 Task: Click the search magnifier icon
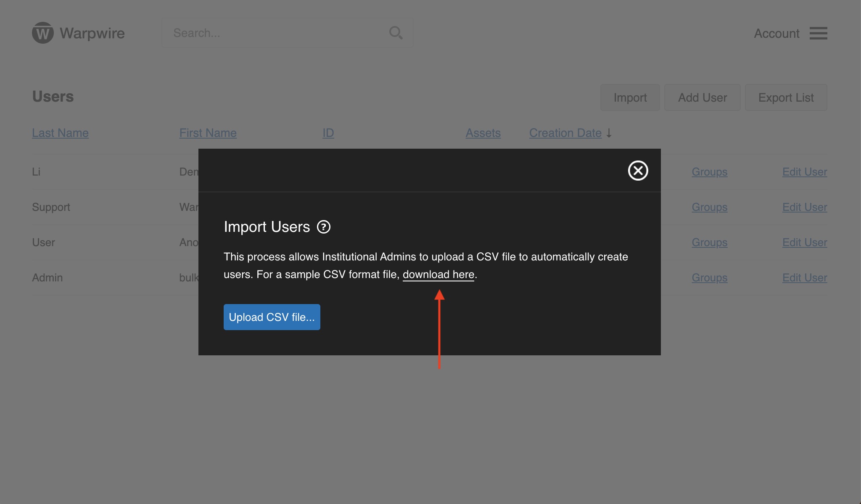[396, 33]
